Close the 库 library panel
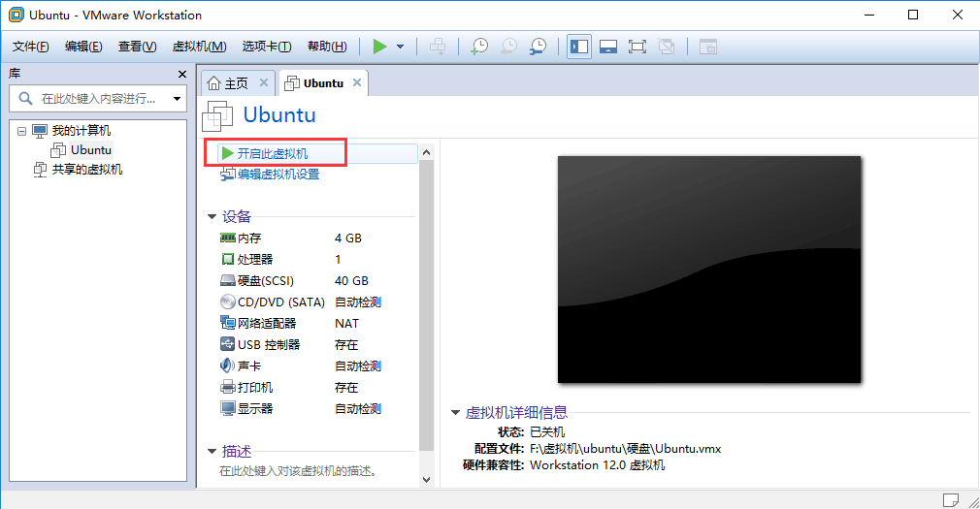Image resolution: width=980 pixels, height=509 pixels. (x=181, y=75)
